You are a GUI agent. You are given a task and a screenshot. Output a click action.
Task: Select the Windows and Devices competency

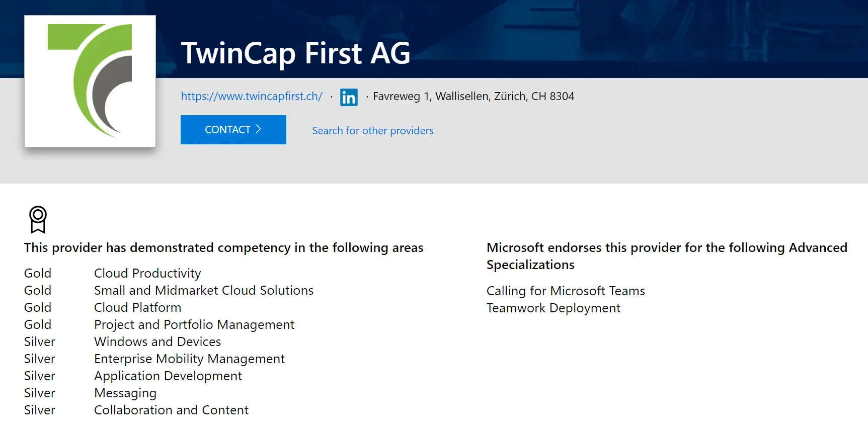[157, 341]
